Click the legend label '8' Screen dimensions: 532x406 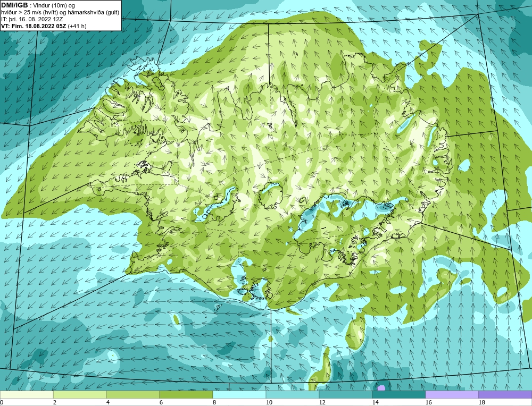tap(214, 402)
